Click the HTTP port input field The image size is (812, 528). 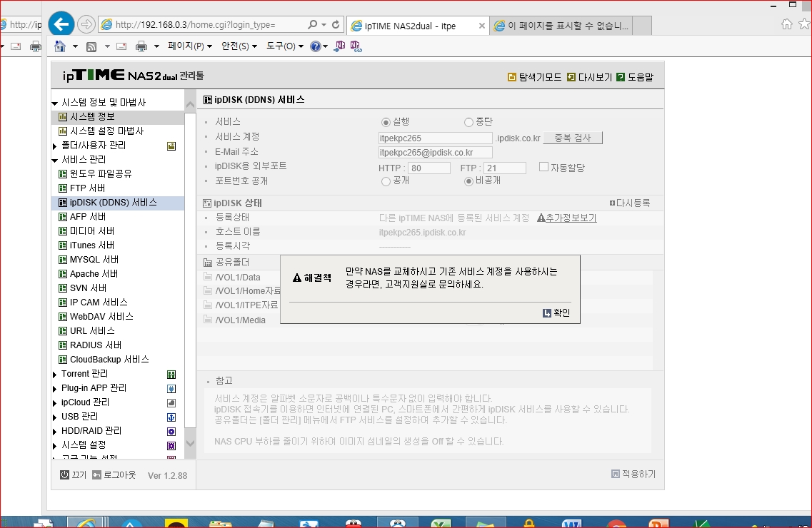(429, 168)
